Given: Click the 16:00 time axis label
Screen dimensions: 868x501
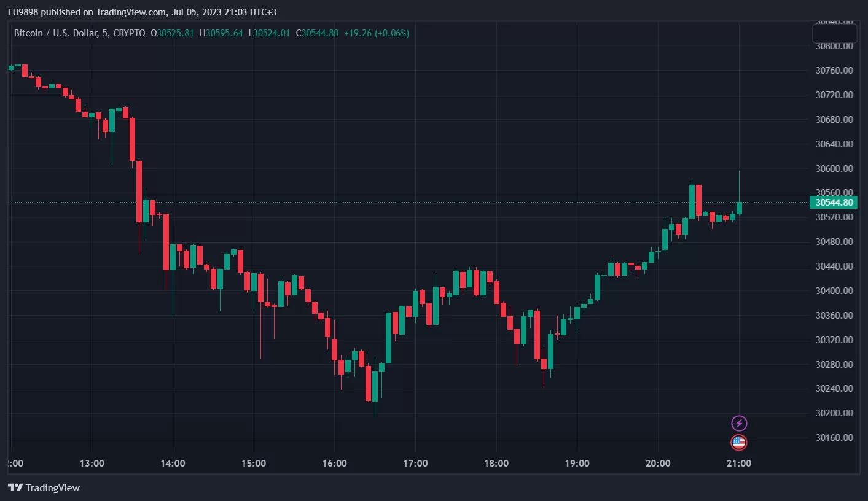Looking at the screenshot, I should click(x=334, y=463).
